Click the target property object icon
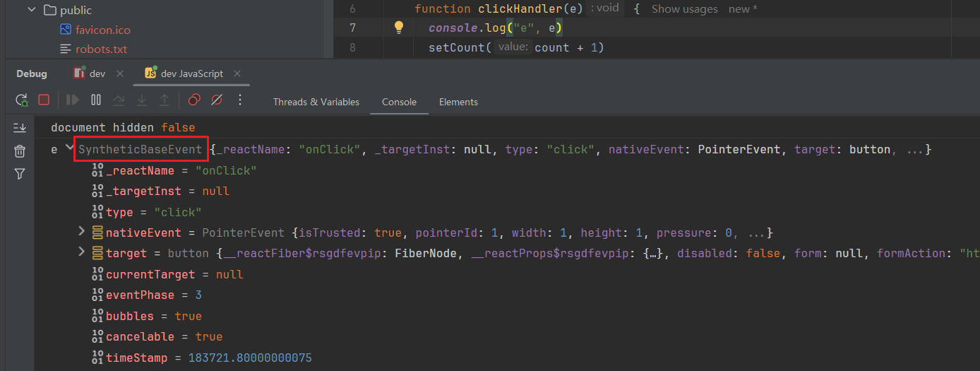 tap(97, 253)
